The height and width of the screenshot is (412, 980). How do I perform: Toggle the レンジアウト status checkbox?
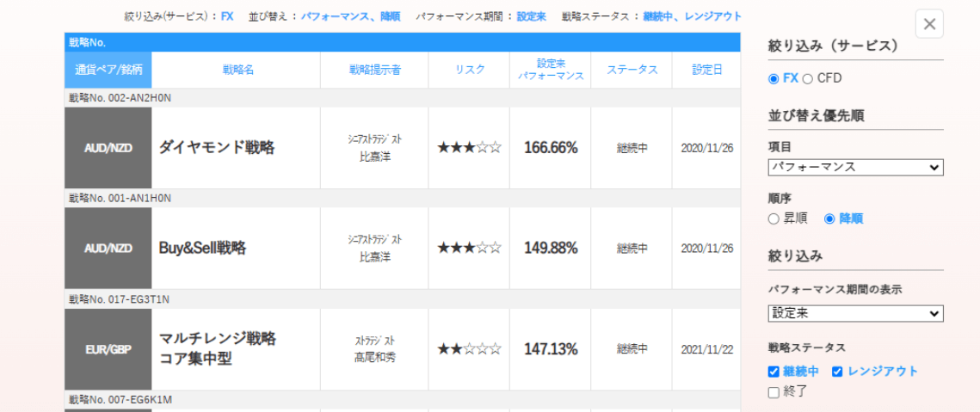(837, 372)
